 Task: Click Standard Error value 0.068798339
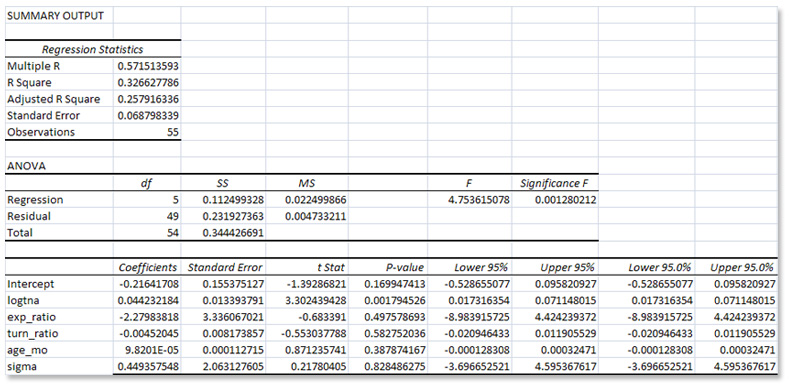click(147, 115)
